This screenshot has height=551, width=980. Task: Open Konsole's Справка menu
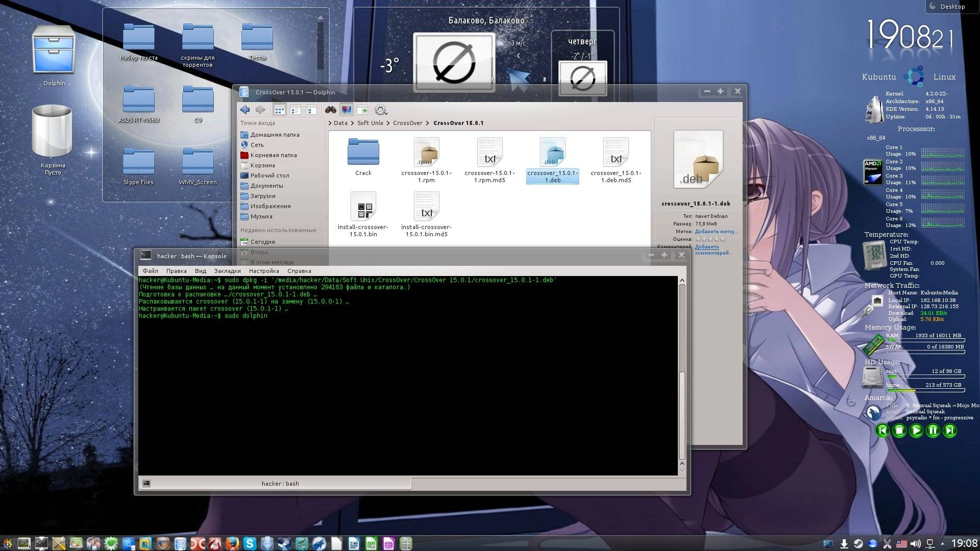tap(299, 271)
